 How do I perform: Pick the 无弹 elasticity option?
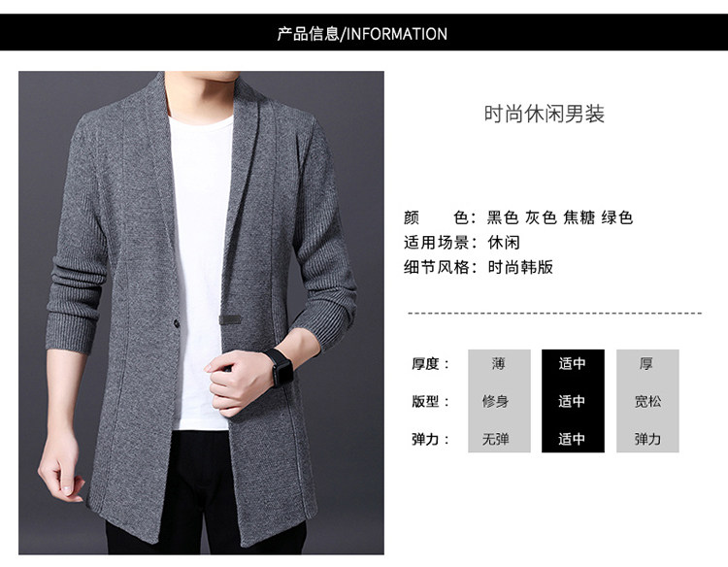495,439
